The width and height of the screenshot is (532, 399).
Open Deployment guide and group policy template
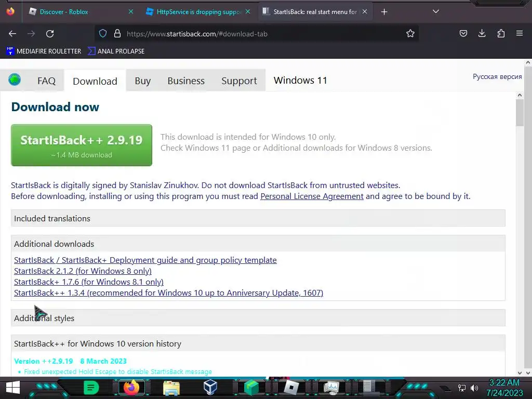coord(145,260)
